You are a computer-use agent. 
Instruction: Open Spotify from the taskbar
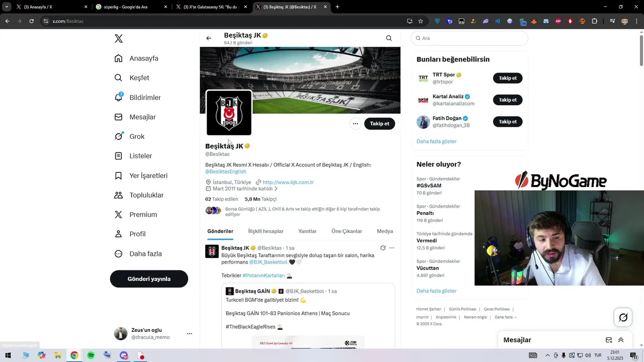91,355
